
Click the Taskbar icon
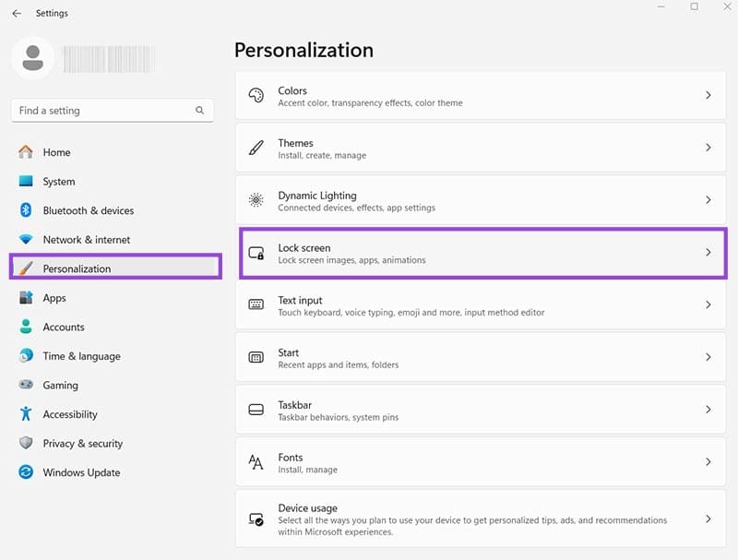(256, 410)
